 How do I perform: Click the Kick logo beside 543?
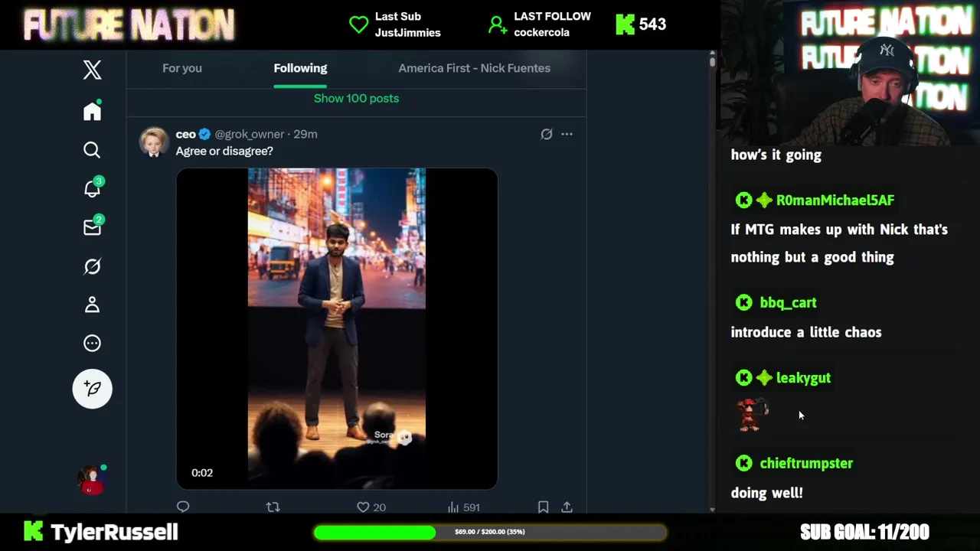tap(625, 24)
